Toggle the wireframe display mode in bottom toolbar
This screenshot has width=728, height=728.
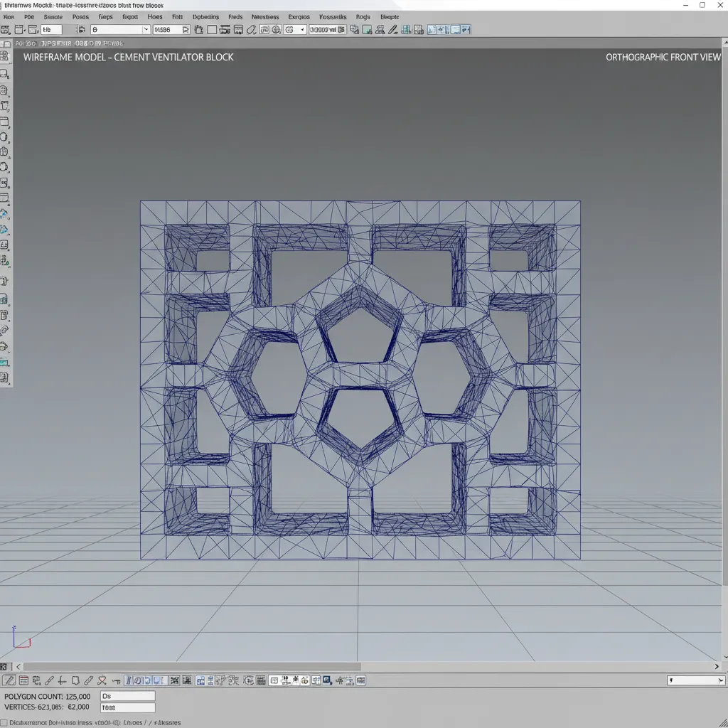coord(174,680)
